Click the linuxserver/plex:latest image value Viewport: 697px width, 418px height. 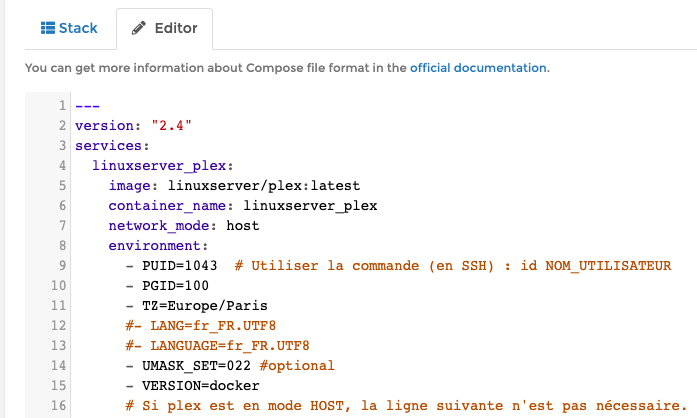[x=265, y=186]
